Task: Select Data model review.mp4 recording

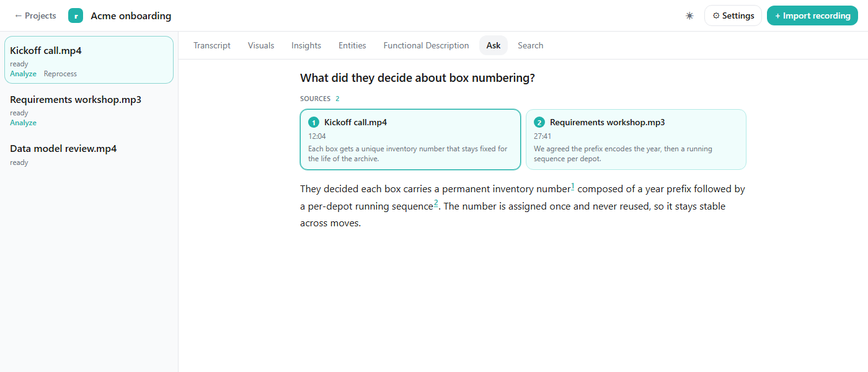Action: tap(89, 154)
